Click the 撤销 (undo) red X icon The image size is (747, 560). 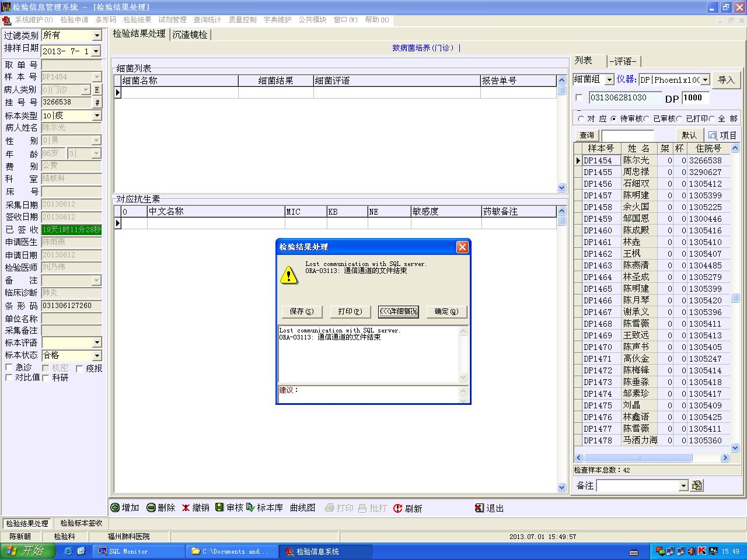click(x=186, y=508)
